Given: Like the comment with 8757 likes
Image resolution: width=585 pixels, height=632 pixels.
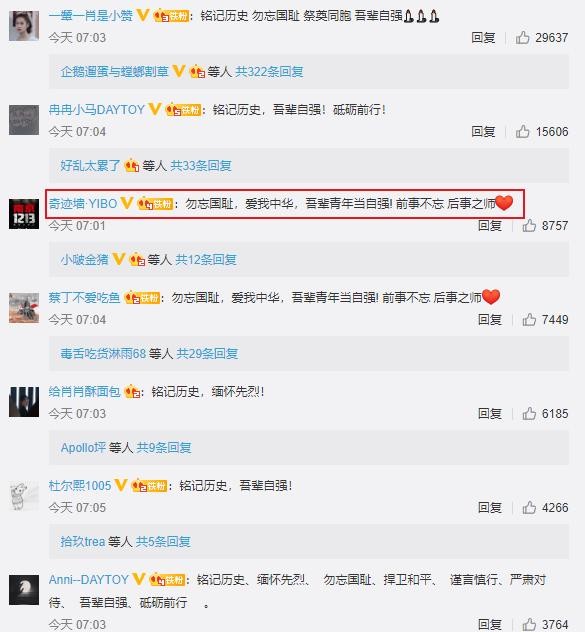Looking at the screenshot, I should point(529,225).
